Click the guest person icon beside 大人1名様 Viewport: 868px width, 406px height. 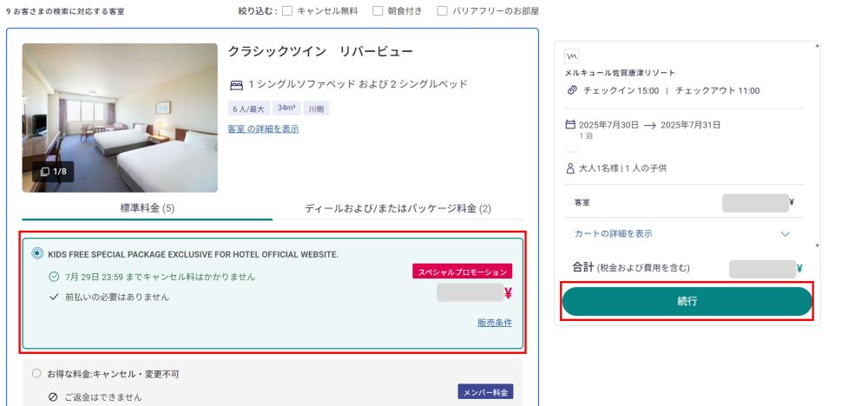pyautogui.click(x=570, y=168)
